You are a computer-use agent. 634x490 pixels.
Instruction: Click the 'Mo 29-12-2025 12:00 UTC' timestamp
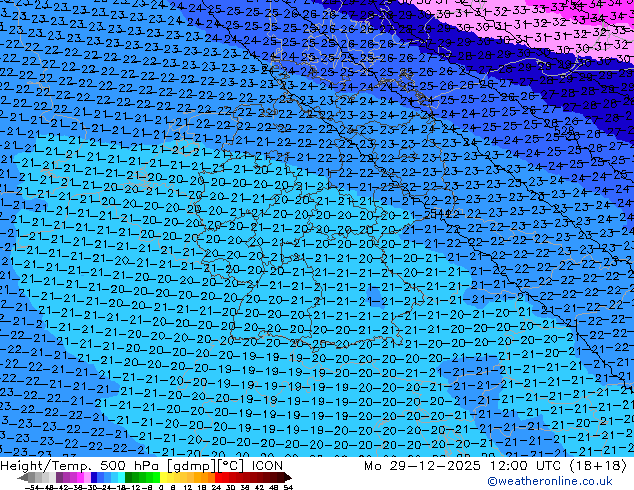(x=464, y=465)
